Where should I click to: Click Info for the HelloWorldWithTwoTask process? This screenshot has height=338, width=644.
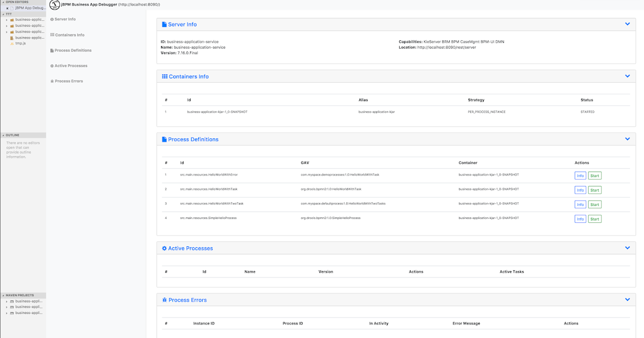(x=580, y=204)
